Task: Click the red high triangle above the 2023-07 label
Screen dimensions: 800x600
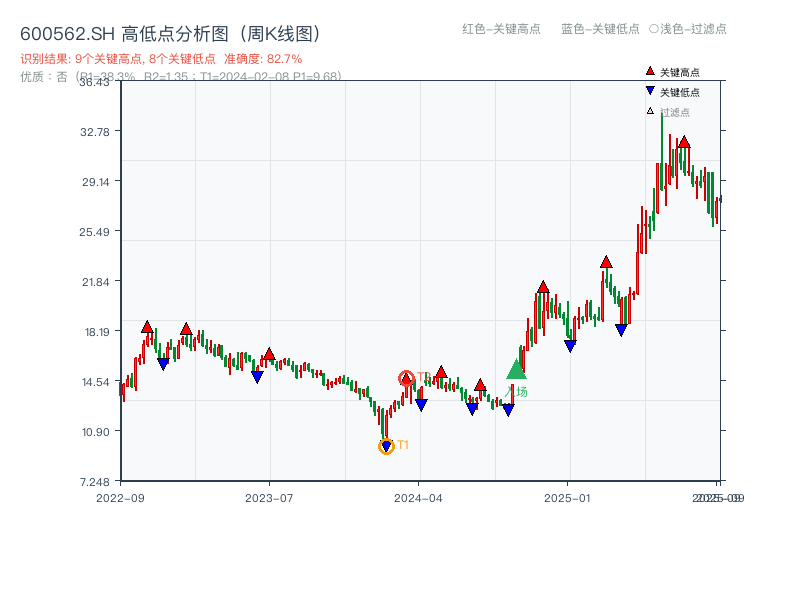Action: pyautogui.click(x=268, y=354)
